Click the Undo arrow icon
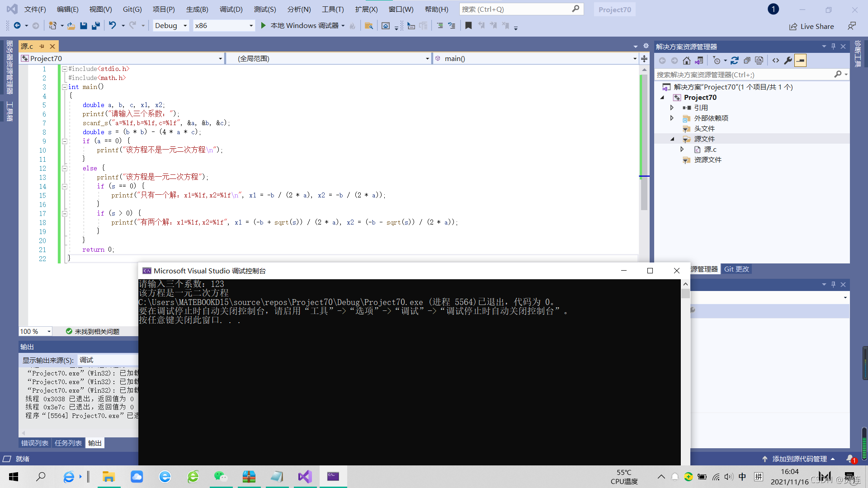Viewport: 868px width, 488px height. [x=112, y=26]
